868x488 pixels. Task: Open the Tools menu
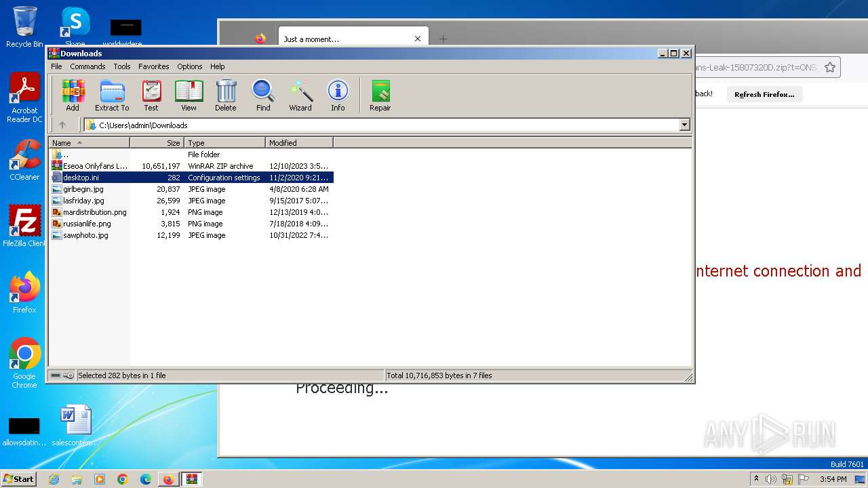tap(122, 66)
